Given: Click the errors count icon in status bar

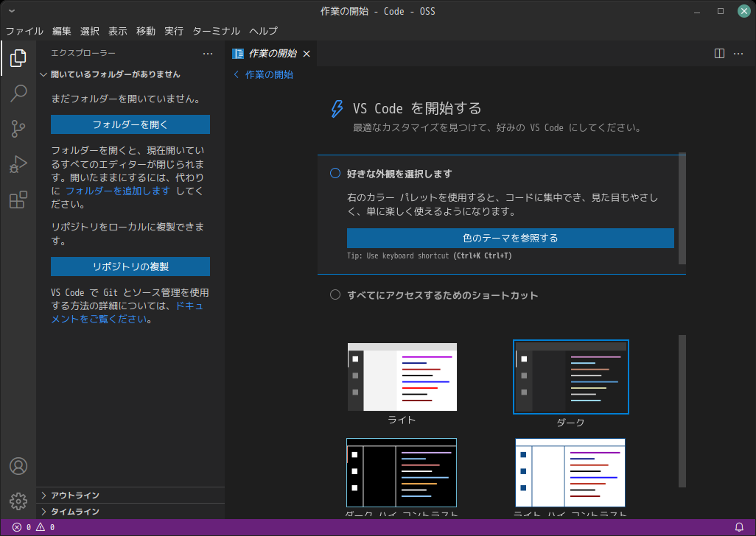Looking at the screenshot, I should [17, 527].
